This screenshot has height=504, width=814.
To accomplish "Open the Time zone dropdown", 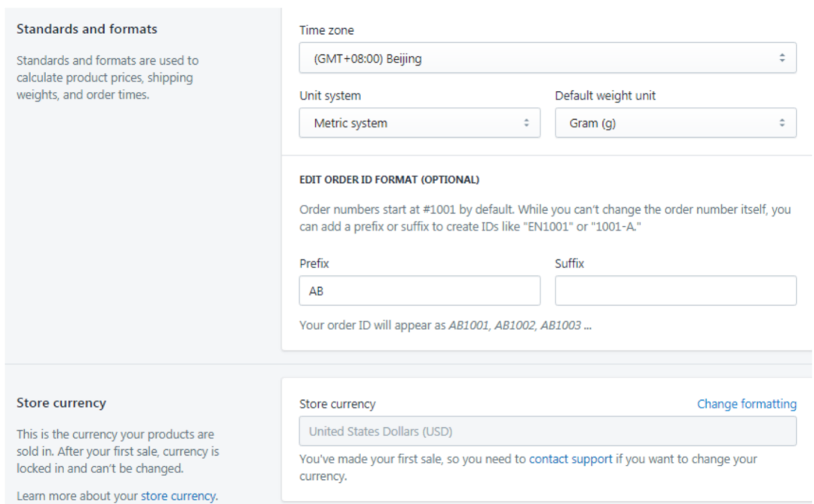I will (547, 58).
